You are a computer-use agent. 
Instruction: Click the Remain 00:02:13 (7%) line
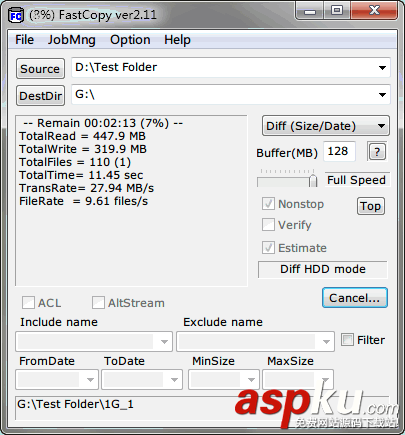(103, 123)
